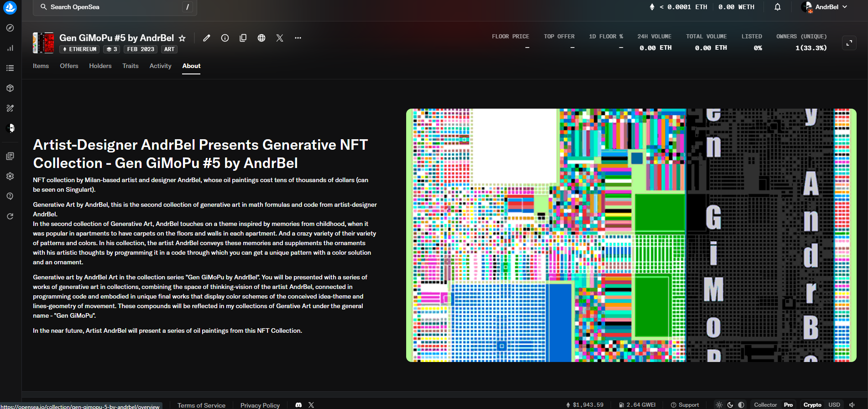868x409 pixels.
Task: Open the OpenSea logo home link
Action: [10, 7]
